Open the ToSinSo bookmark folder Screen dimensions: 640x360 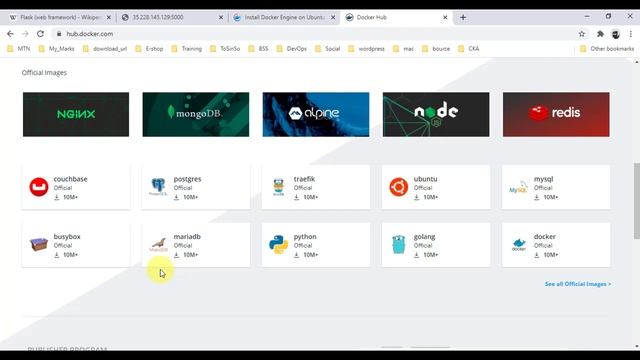225,49
